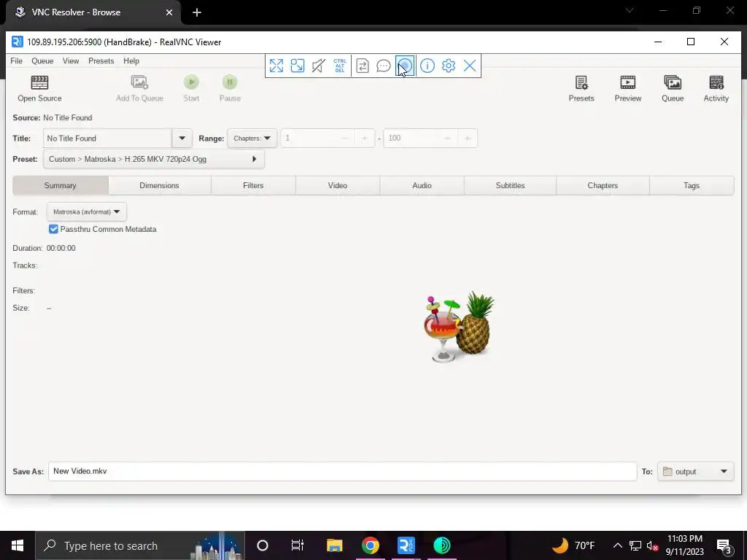The image size is (747, 560).
Task: Open VNC properties gear icon
Action: pos(449,66)
